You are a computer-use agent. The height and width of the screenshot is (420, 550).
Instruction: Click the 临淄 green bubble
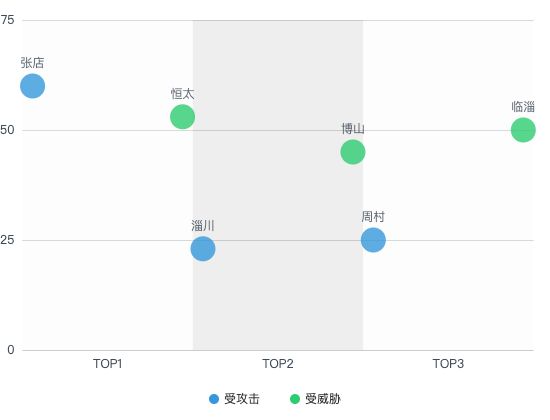pos(523,130)
